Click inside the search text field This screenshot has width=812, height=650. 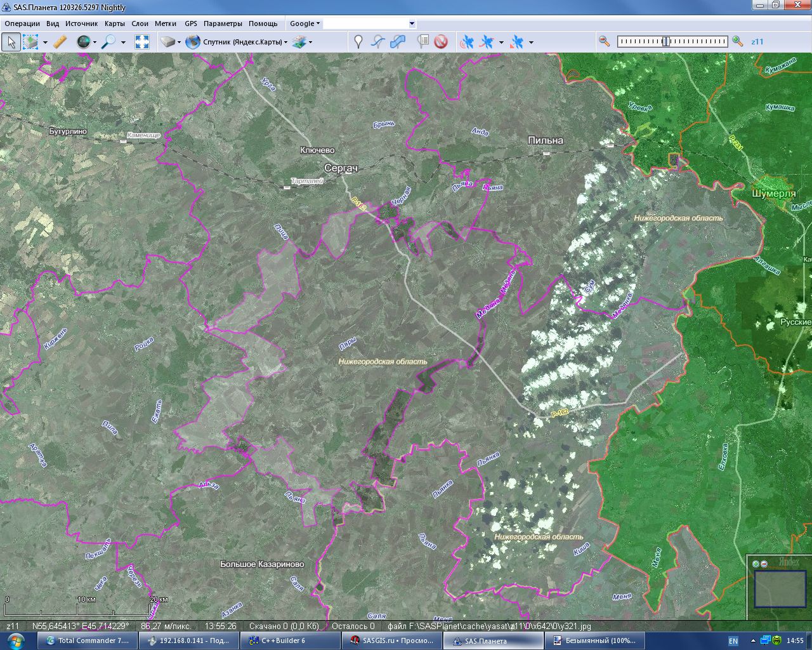pyautogui.click(x=365, y=23)
